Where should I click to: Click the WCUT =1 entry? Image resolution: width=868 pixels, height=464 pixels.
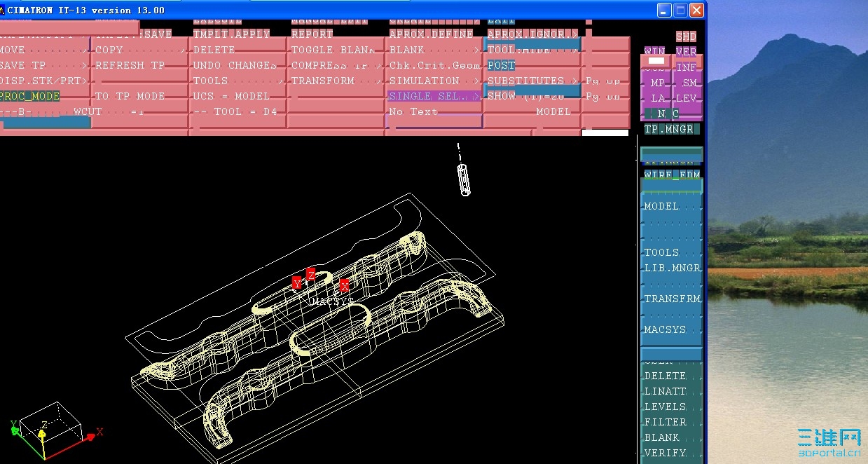(109, 112)
